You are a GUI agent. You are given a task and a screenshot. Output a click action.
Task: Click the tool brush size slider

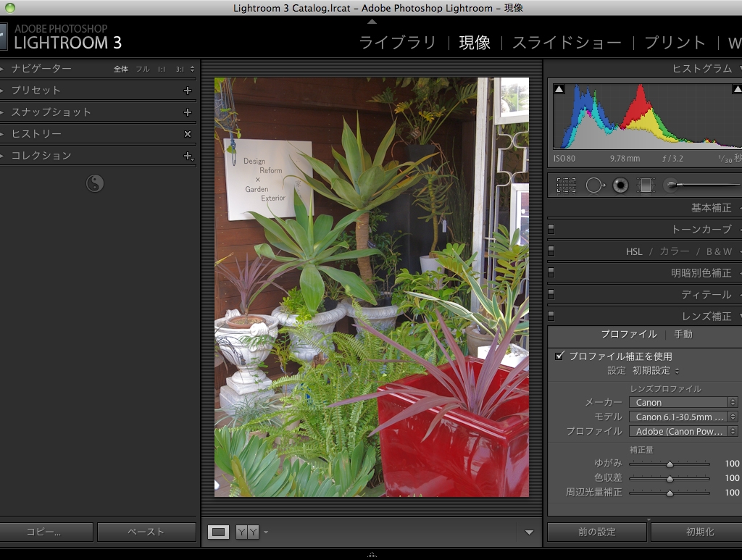(x=704, y=185)
